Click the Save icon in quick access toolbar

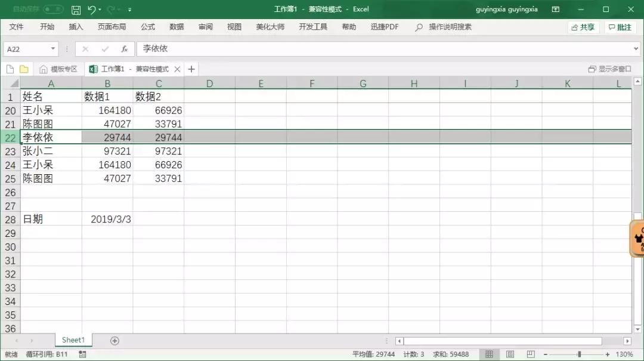[77, 9]
